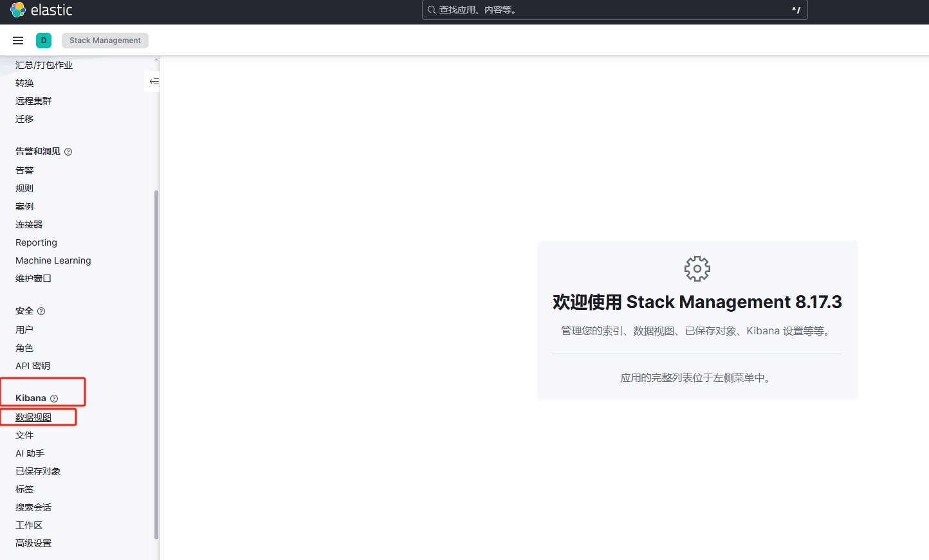Viewport: 929px width, 560px height.
Task: Open 角色 in sidebar
Action: coord(24,348)
